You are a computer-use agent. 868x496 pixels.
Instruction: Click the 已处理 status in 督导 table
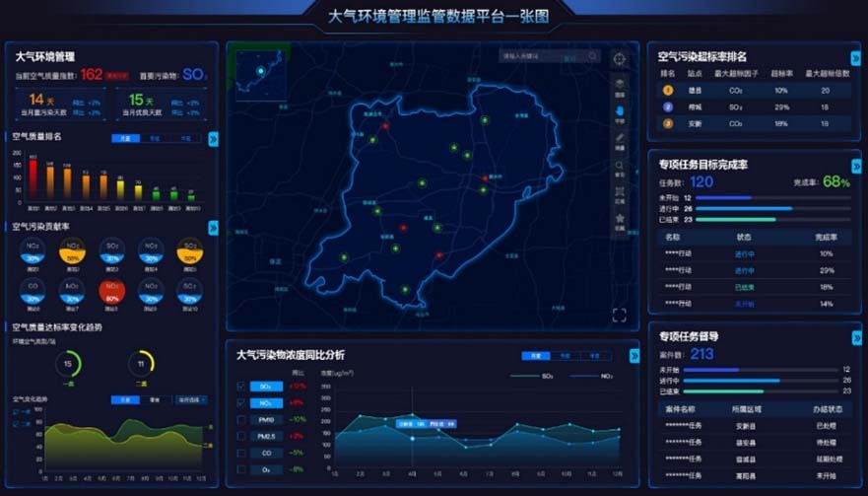coord(826,426)
